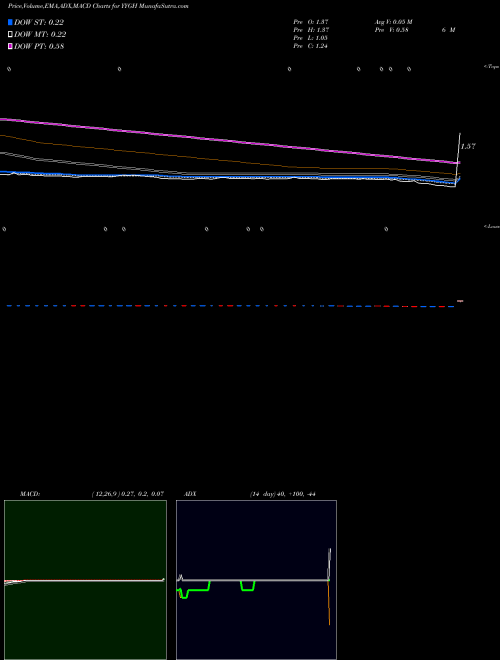Click the chart title mentioning MunafaSutra.com
The height and width of the screenshot is (660, 500).
tap(98, 6)
